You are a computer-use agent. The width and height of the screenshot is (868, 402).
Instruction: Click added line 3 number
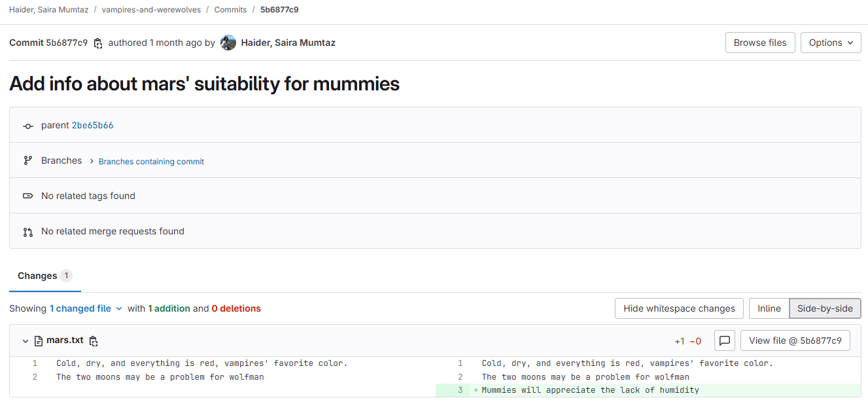point(460,390)
